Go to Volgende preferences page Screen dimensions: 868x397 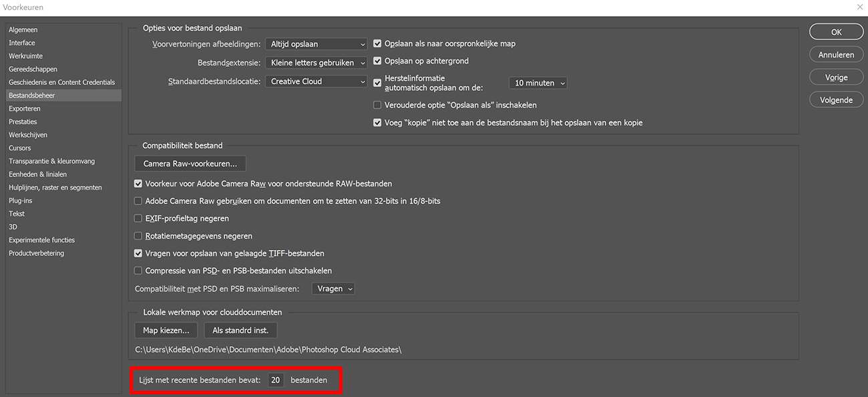click(x=836, y=100)
